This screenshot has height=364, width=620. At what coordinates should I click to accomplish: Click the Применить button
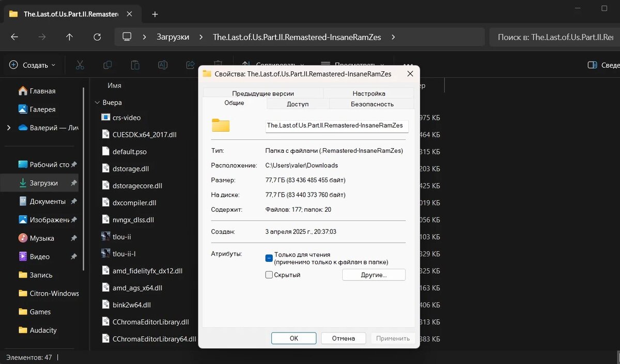click(393, 338)
